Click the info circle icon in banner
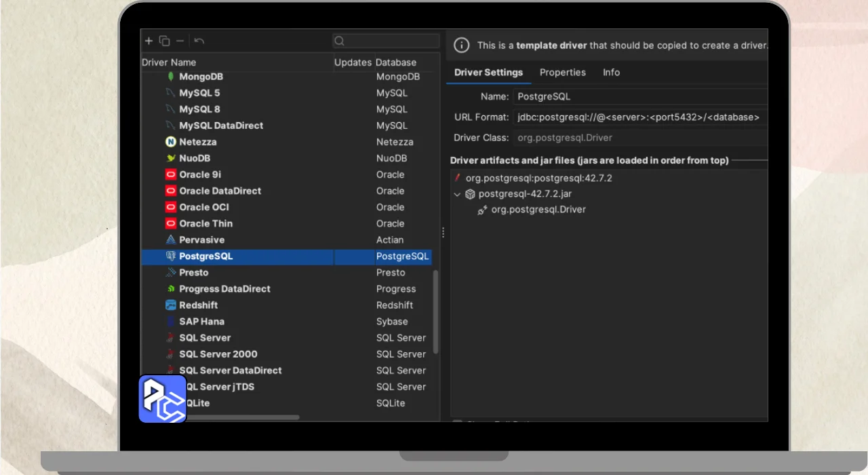 461,45
